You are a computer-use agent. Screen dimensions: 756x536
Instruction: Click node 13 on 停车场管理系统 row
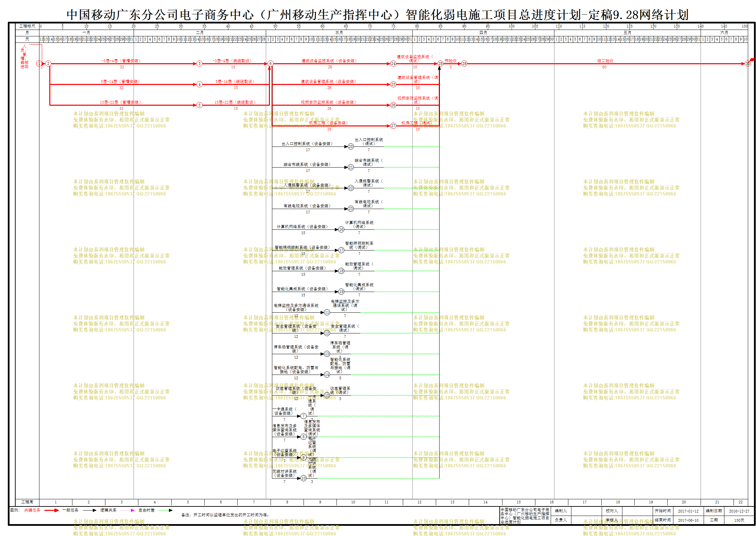[x=327, y=354]
